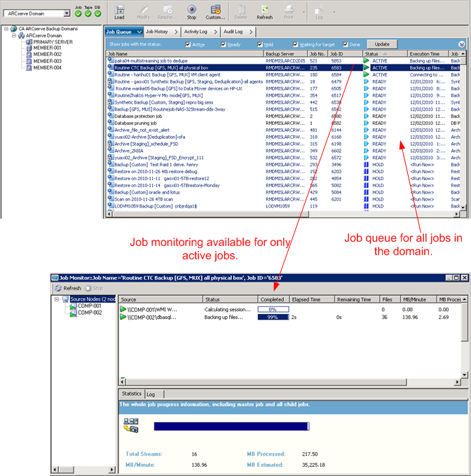This screenshot has width=471, height=476.
Task: Click the DB status green check icon
Action: pos(97,13)
